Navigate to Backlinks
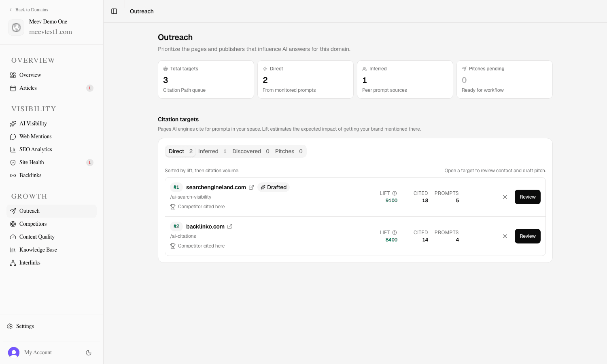 [51, 175]
